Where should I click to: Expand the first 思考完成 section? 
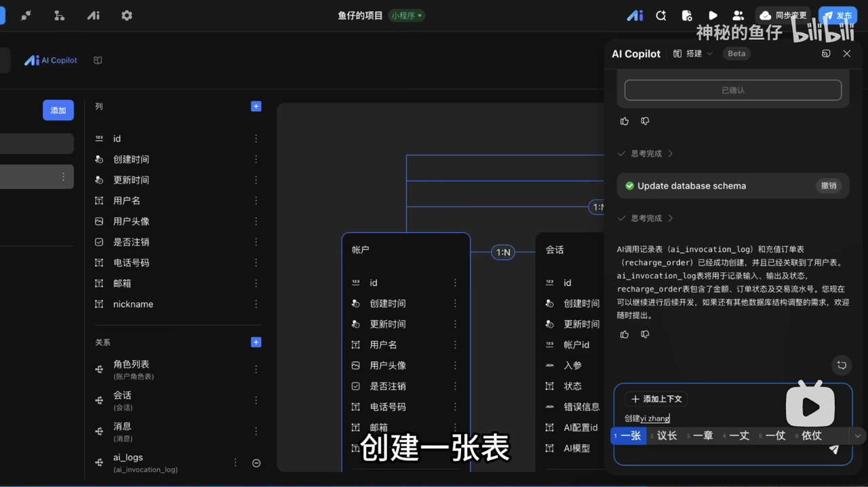[x=645, y=154]
